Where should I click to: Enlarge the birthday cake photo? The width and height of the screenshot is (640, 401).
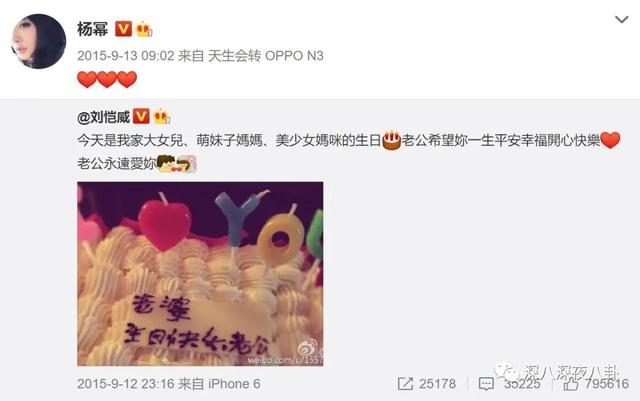tap(200, 274)
